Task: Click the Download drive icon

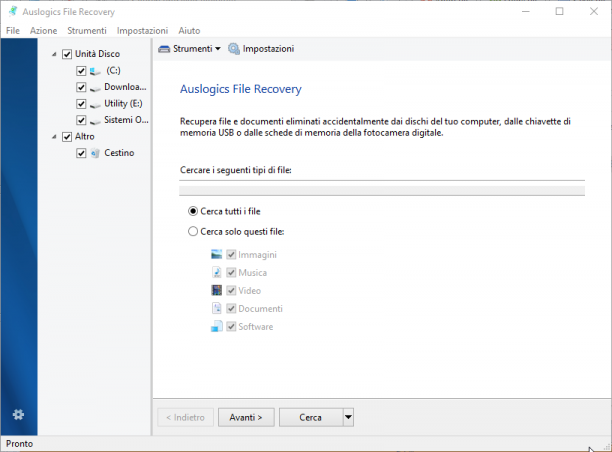Action: (95, 88)
